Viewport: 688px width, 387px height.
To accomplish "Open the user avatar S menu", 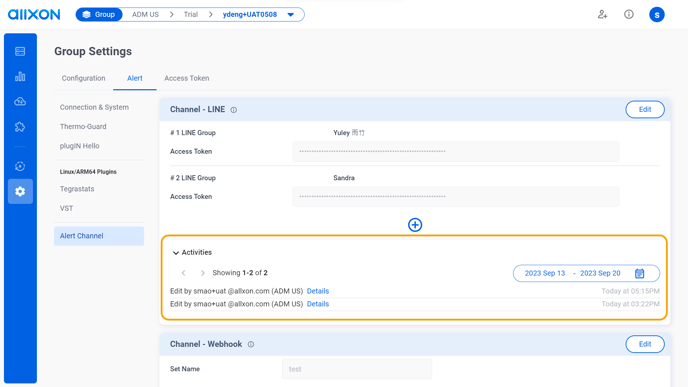I will point(656,14).
